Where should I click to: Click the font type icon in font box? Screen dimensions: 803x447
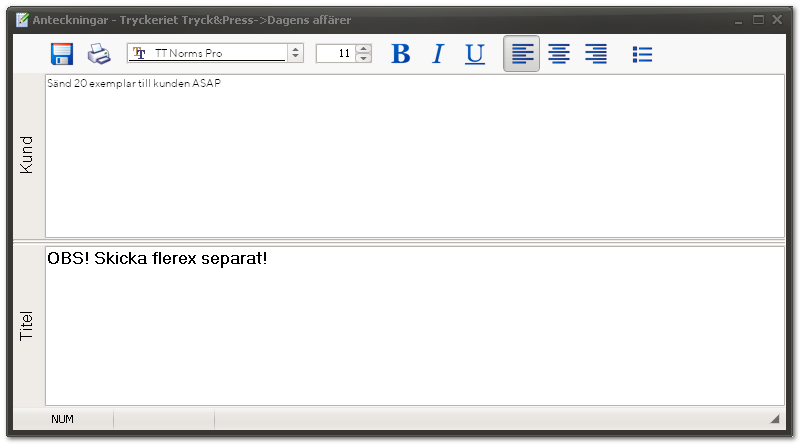coord(139,53)
